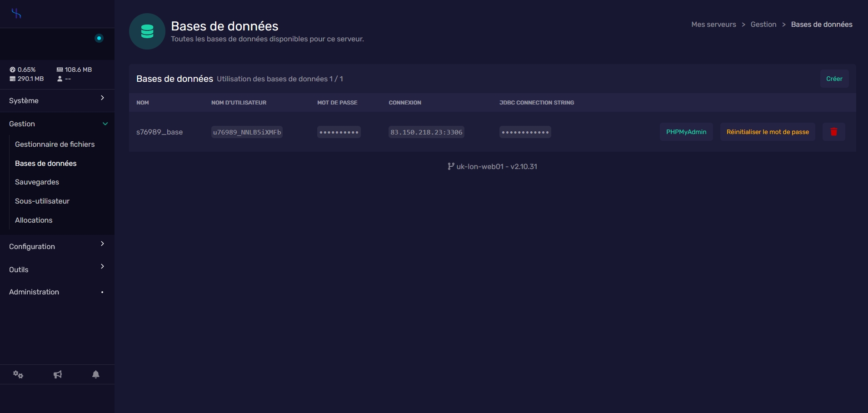The width and height of the screenshot is (868, 413).
Task: Click the red trash delete database icon
Action: pos(833,132)
